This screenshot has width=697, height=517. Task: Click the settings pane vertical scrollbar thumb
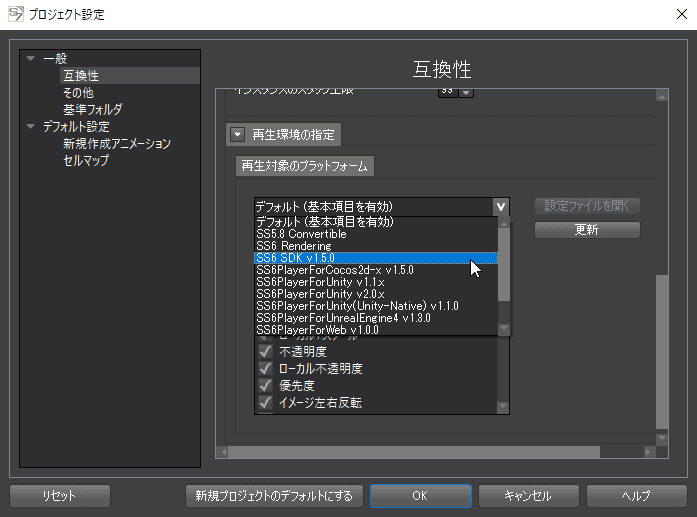click(662, 352)
